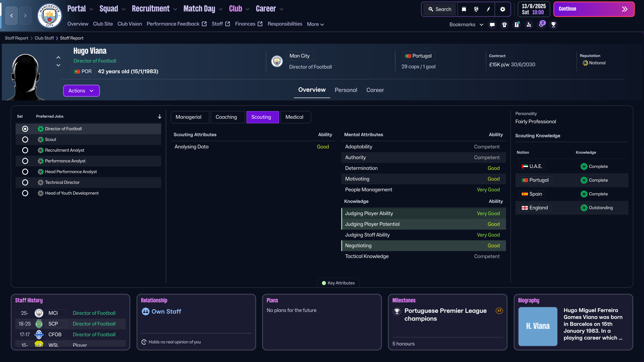Click the pencil edit icon

coord(488,9)
